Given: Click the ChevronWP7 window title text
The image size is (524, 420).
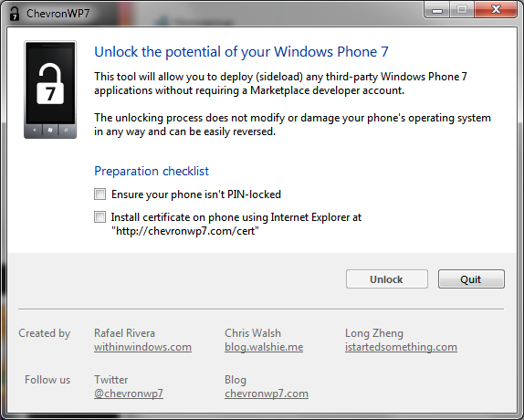Looking at the screenshot, I should point(58,14).
